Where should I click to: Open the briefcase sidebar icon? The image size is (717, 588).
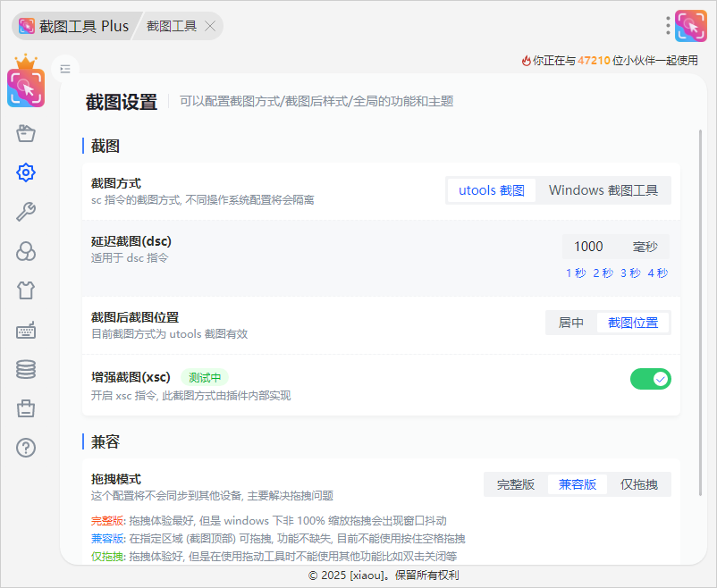26,408
